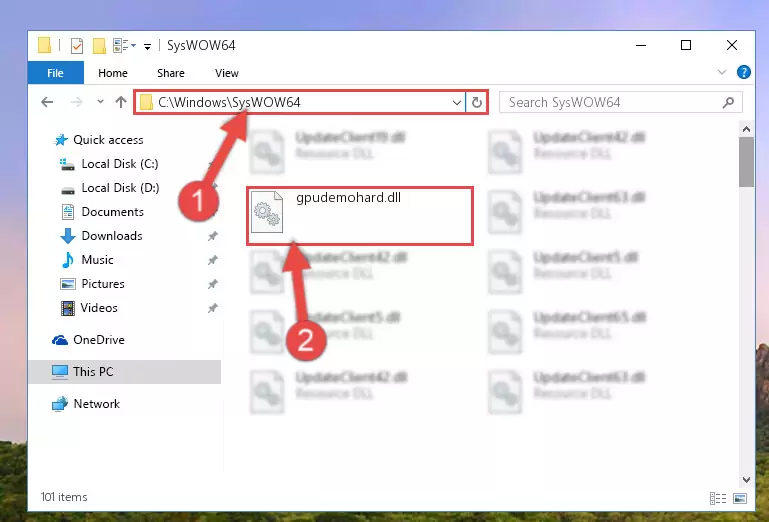Go back with the left arrow
Screen dimensions: 769x522
47,102
